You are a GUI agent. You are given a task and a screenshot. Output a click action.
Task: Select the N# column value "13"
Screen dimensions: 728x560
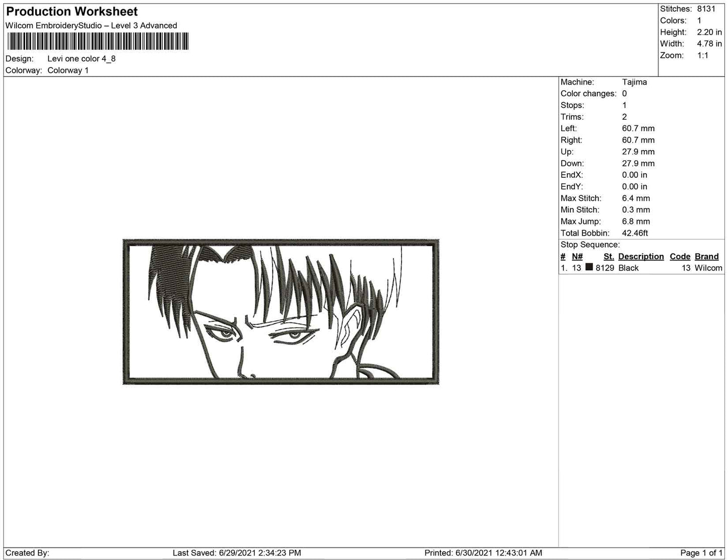pos(576,268)
